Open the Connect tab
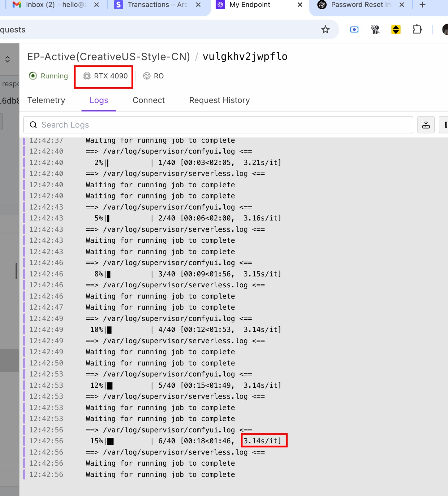Screen dimensions: 448x496 [149, 100]
